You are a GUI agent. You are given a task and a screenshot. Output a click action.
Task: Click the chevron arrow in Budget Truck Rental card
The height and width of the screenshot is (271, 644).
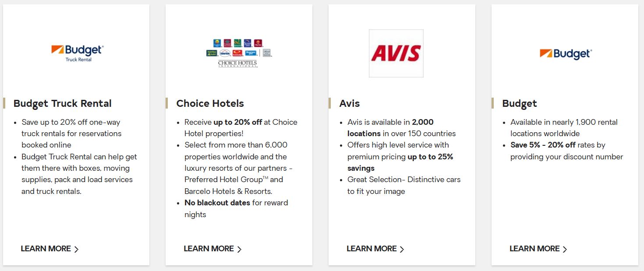pos(76,249)
